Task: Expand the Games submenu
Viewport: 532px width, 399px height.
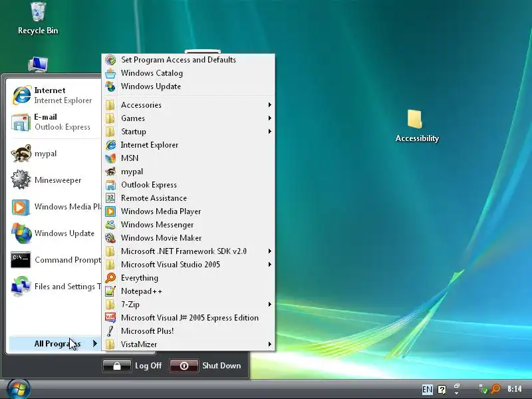Action: pos(188,118)
